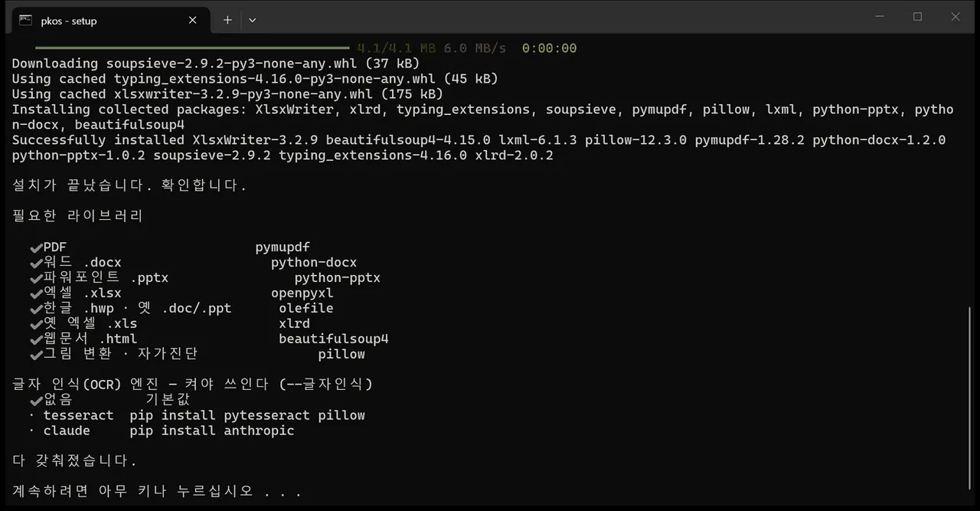The height and width of the screenshot is (511, 980).
Task: Click the "옛 엑셀 .xls" row label
Action: click(90, 323)
